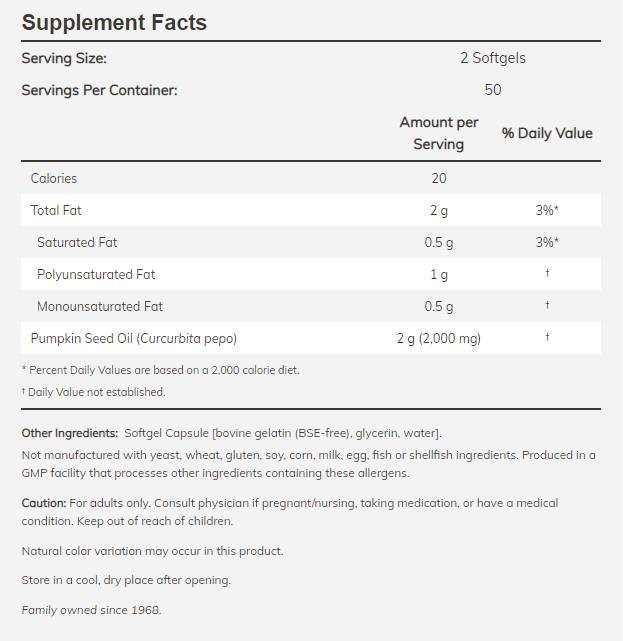Select the Polyunsaturated Fat row label
The image size is (623, 641).
(96, 274)
